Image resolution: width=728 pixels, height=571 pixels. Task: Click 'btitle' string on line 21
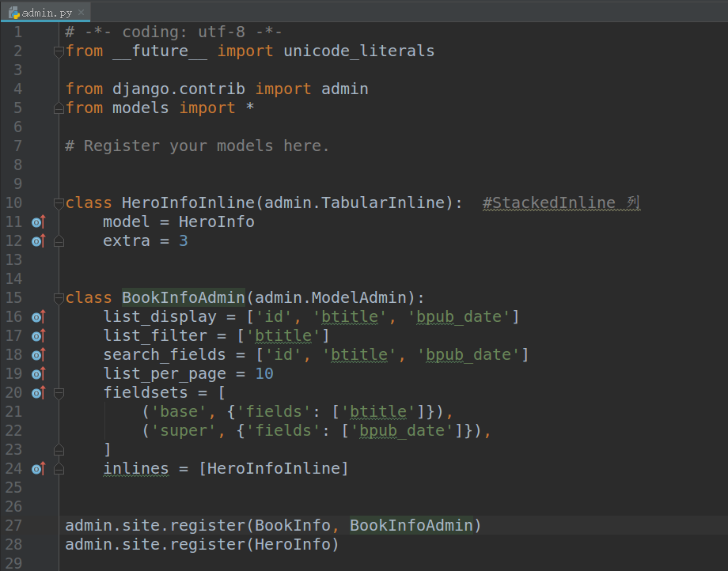point(378,412)
